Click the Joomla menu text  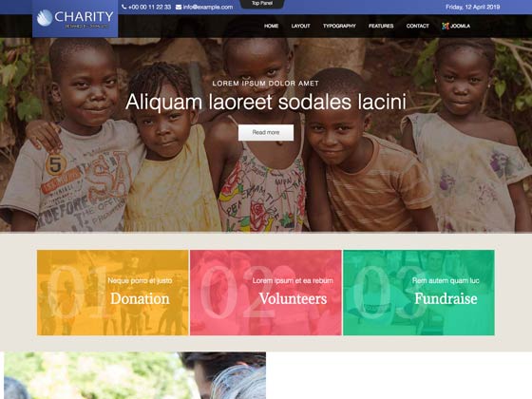click(460, 26)
